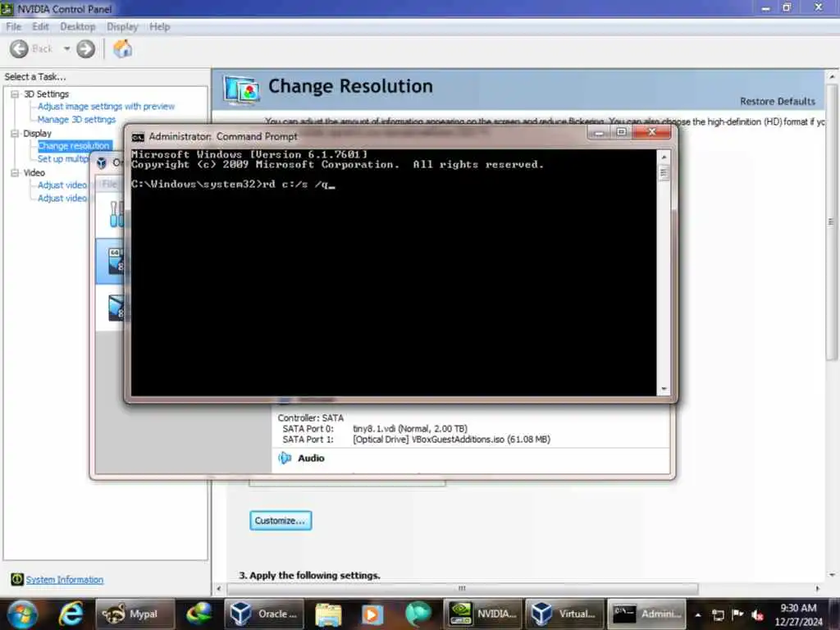Click the Command Prompt scrollbar up arrow
The width and height of the screenshot is (840, 630).
click(x=664, y=157)
